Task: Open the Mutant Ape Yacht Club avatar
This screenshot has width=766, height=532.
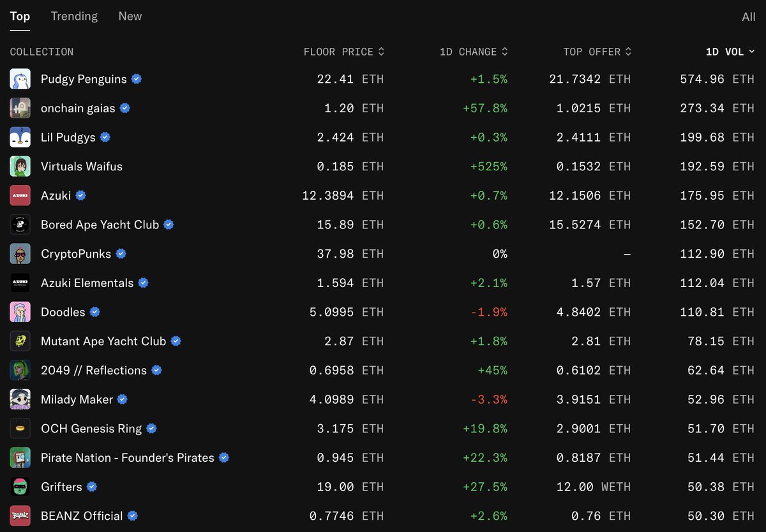Action: point(20,341)
